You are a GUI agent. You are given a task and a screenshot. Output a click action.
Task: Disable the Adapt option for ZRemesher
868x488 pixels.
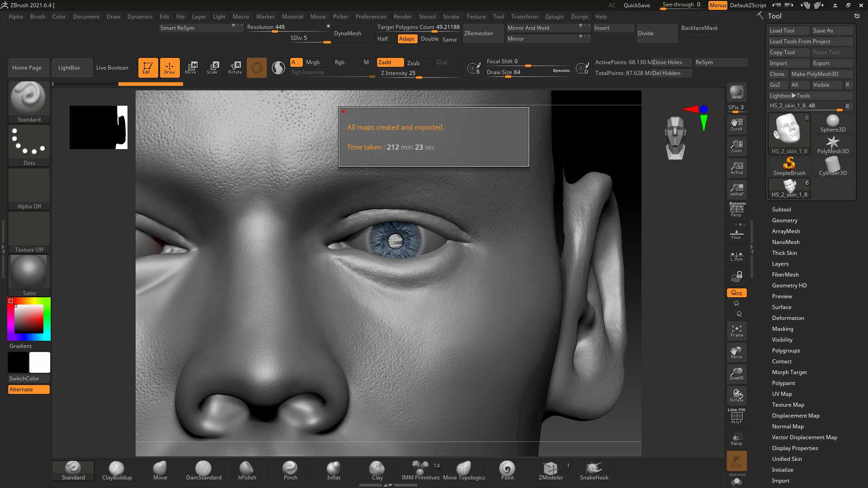pyautogui.click(x=406, y=39)
